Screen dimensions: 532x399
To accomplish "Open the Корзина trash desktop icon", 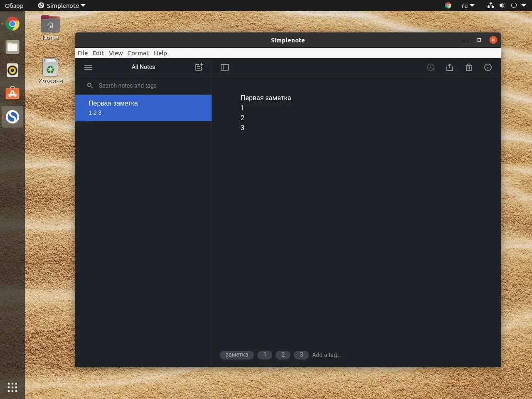I will [x=50, y=71].
